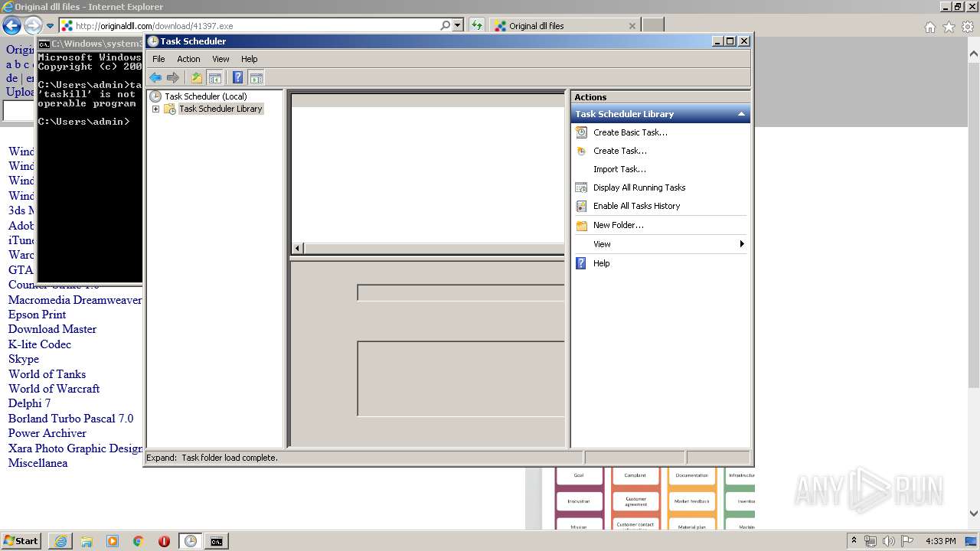
Task: Click the search magnifier in IE address bar
Action: click(446, 25)
